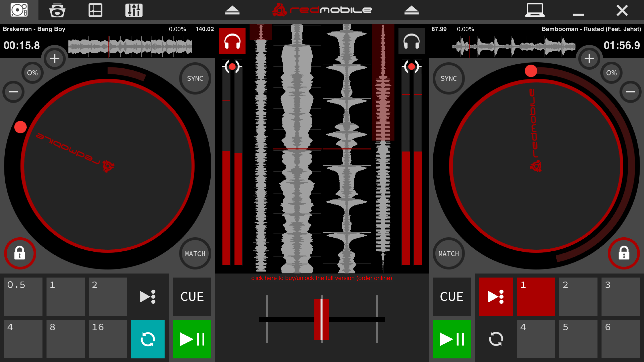Viewport: 644px width, 362px height.
Task: Play or pause the left deck
Action: (x=192, y=339)
